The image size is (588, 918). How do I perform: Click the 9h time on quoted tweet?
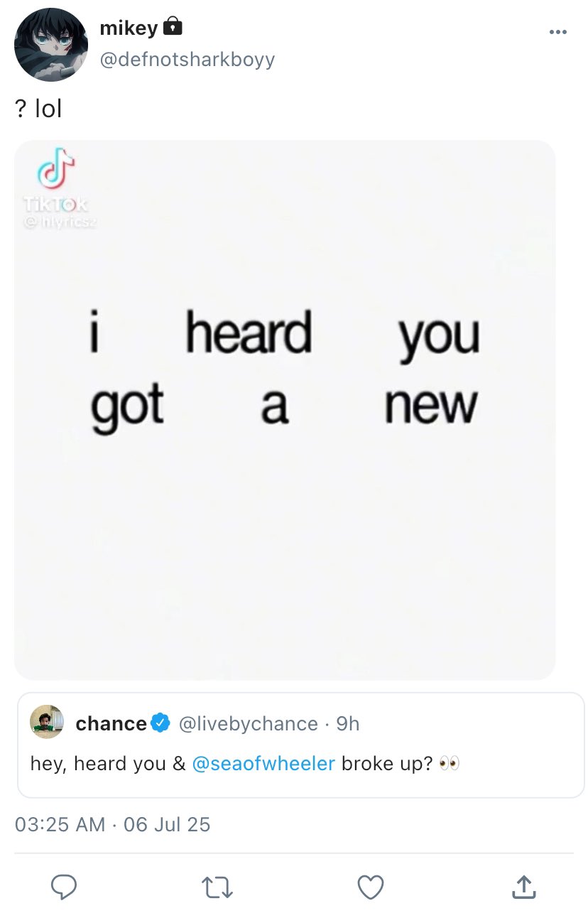(348, 723)
